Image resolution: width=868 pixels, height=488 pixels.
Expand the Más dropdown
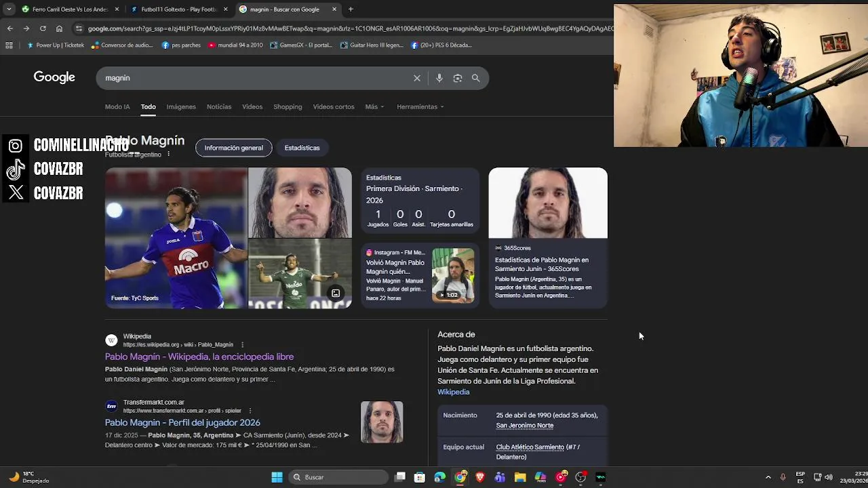(374, 106)
